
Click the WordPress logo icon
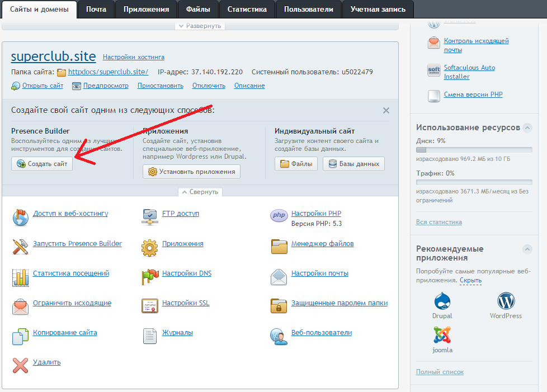pyautogui.click(x=506, y=301)
